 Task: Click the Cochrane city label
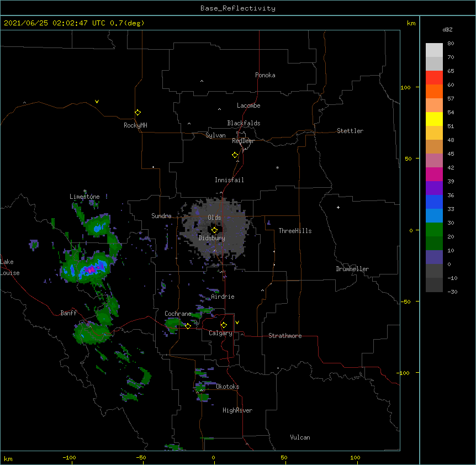(x=178, y=314)
